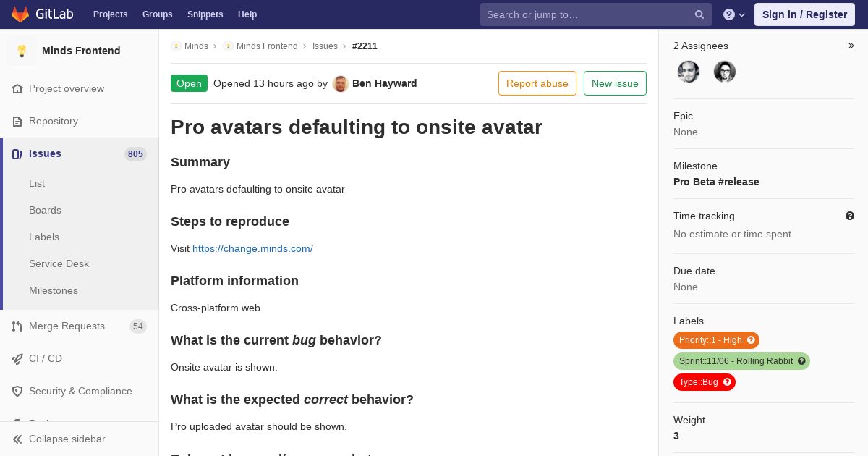868x456 pixels.
Task: Click the Open status badge
Action: 189,83
